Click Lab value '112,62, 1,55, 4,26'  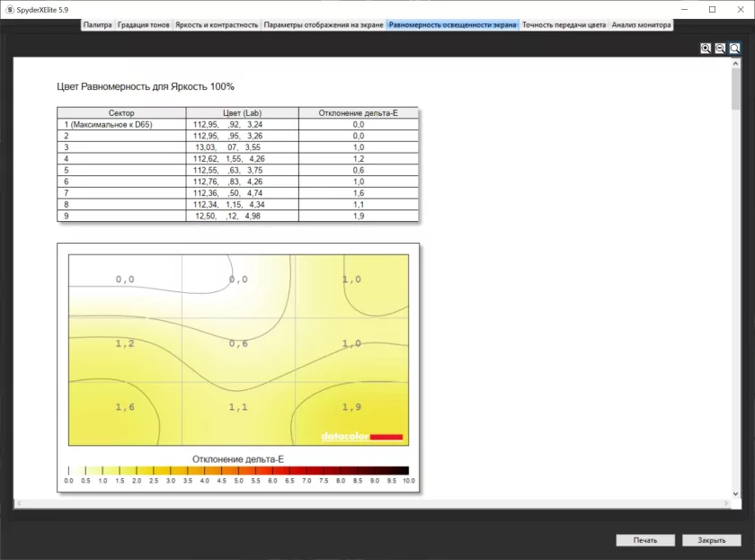click(x=228, y=158)
